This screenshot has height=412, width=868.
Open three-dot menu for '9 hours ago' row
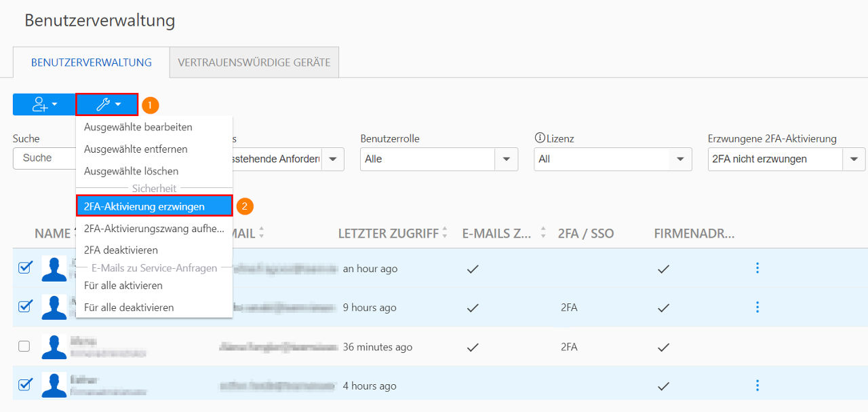coord(757,307)
